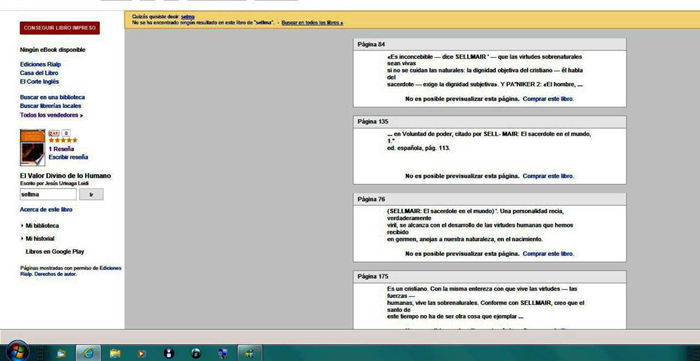700x361 pixels.
Task: Open the last highlighted taskbar application icon
Action: click(x=249, y=353)
